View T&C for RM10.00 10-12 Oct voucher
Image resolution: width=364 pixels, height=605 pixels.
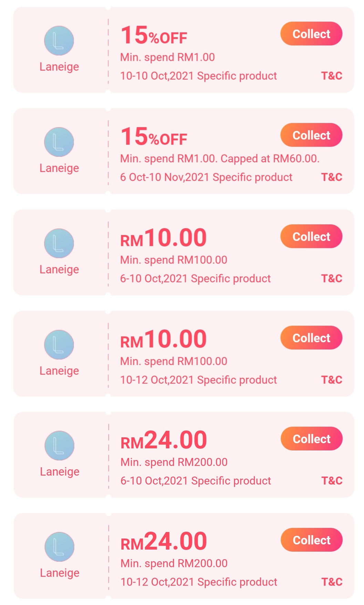[x=332, y=380]
